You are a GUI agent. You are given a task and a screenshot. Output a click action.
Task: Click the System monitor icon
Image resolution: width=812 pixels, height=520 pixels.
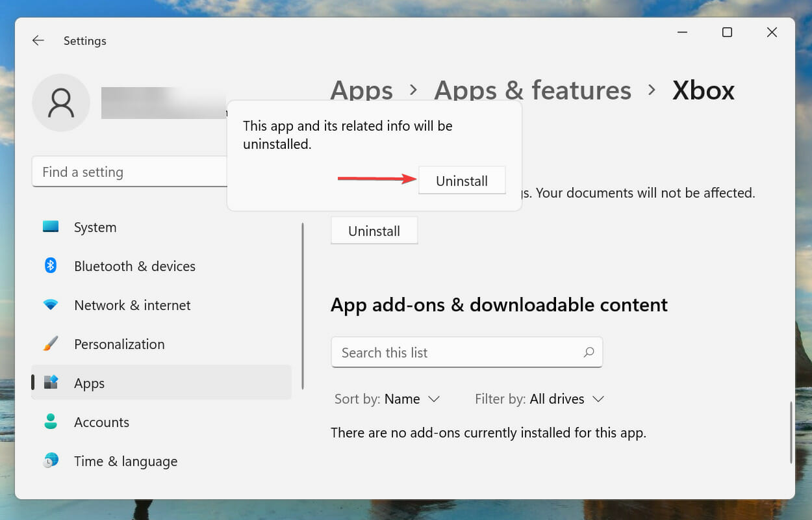coord(51,227)
